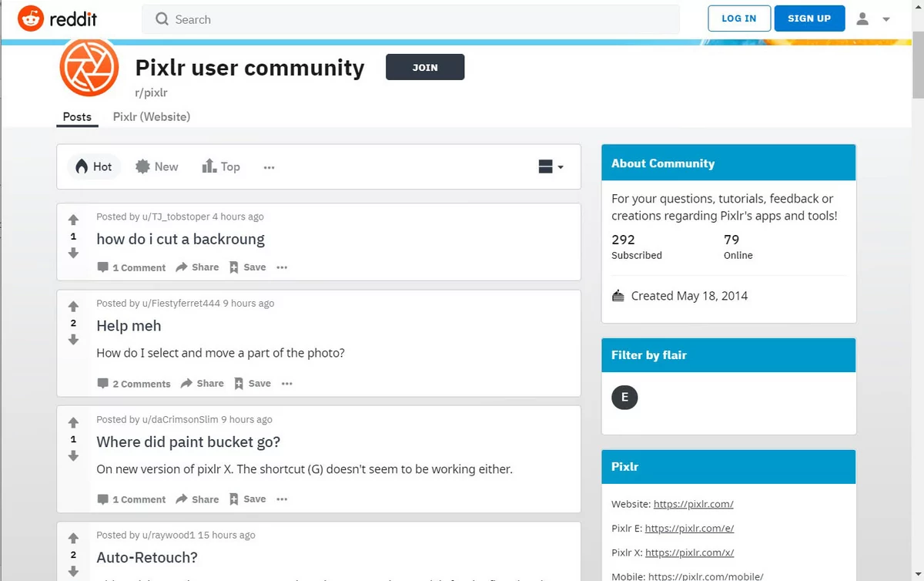This screenshot has height=581, width=924.
Task: Upvote 'Where did paint bucket go?' post
Action: pos(73,423)
